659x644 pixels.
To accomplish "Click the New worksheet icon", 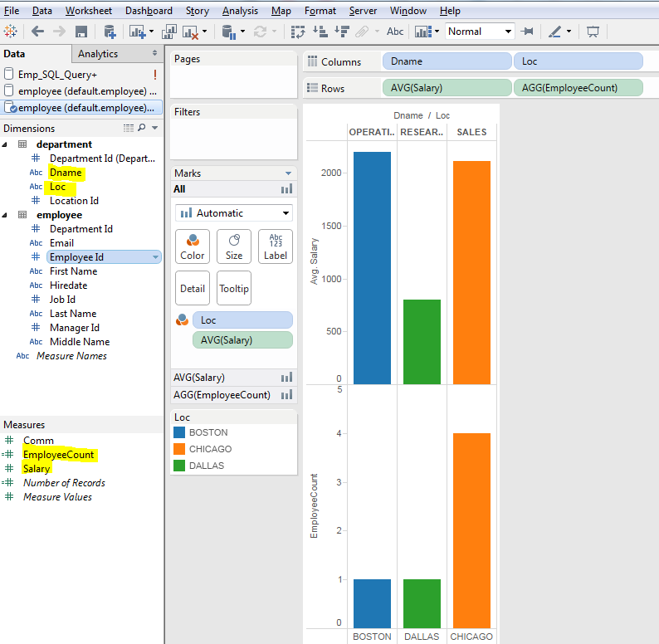I will (x=138, y=32).
